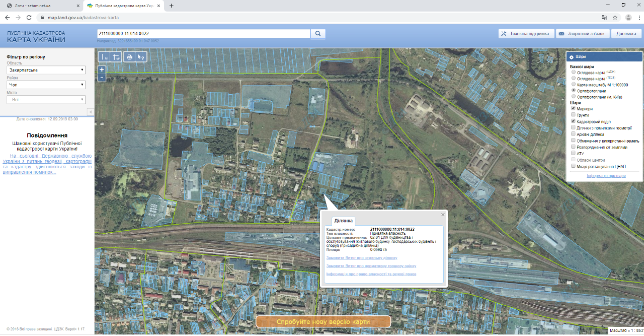
Task: Open the Місто dropdown
Action: (x=46, y=100)
